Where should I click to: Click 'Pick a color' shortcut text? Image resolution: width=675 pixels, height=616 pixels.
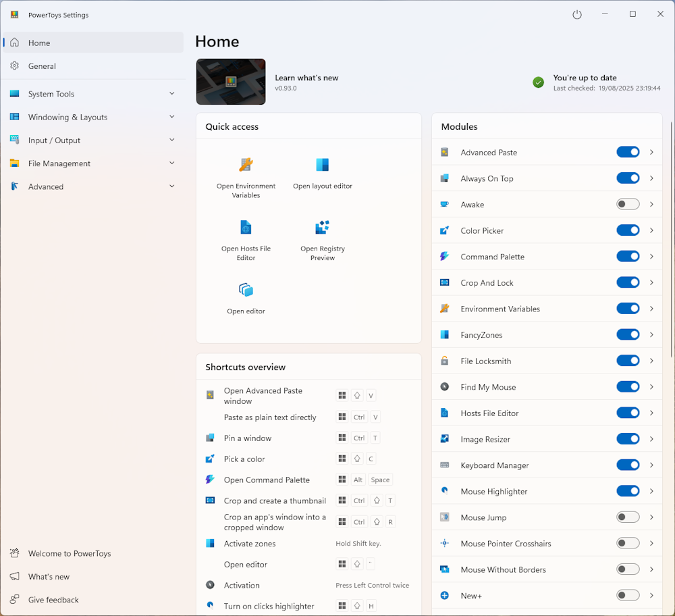(244, 459)
